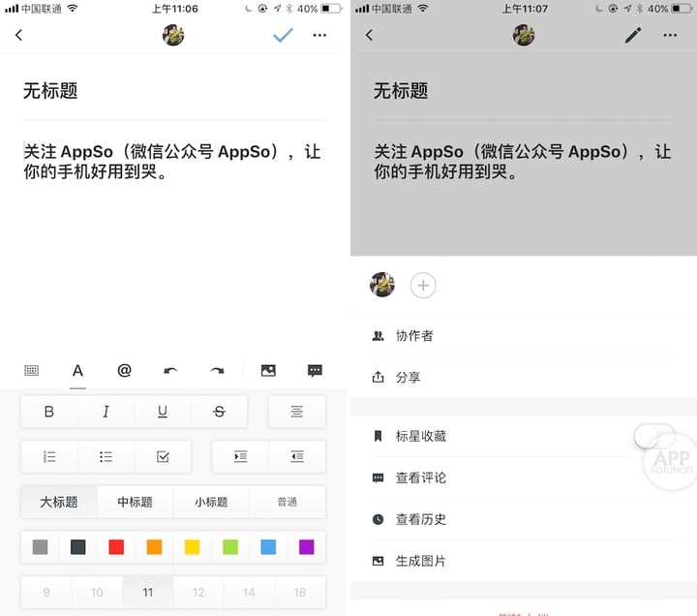This screenshot has height=616, width=697.
Task: Increase paragraph indent
Action: click(240, 457)
